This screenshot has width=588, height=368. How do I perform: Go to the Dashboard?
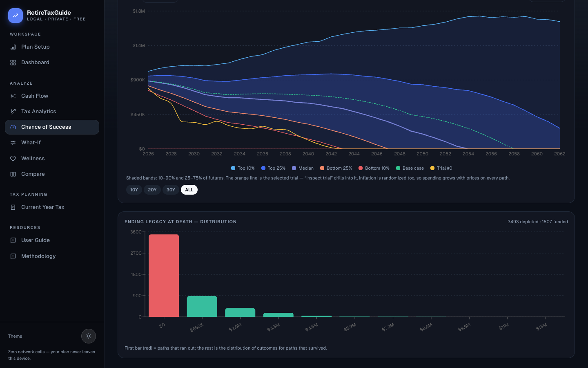52,63
